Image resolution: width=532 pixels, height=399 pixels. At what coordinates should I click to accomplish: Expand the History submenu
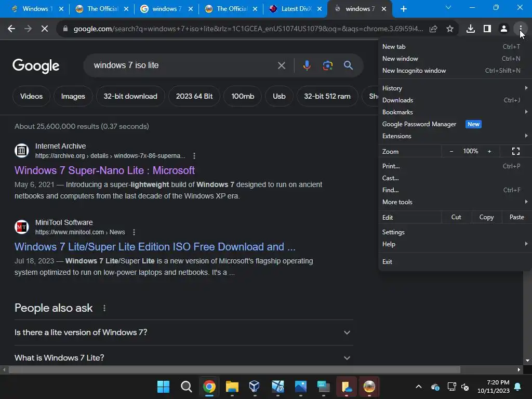click(455, 88)
